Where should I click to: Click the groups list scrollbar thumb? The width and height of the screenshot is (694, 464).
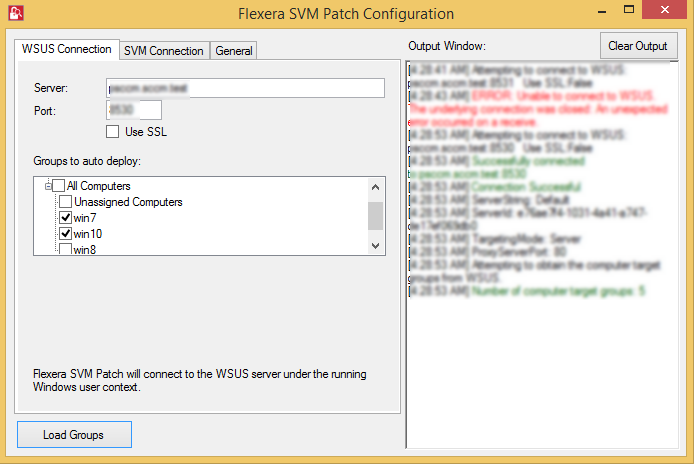pyautogui.click(x=375, y=216)
